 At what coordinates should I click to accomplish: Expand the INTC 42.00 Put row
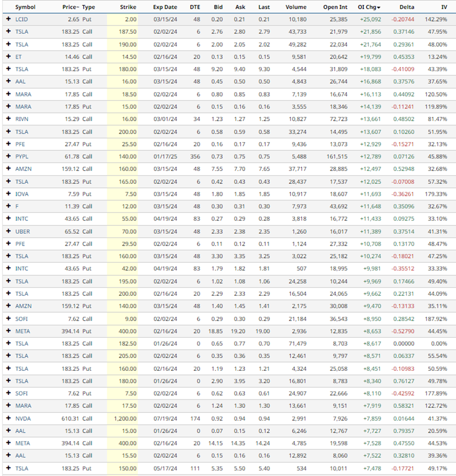point(8,268)
